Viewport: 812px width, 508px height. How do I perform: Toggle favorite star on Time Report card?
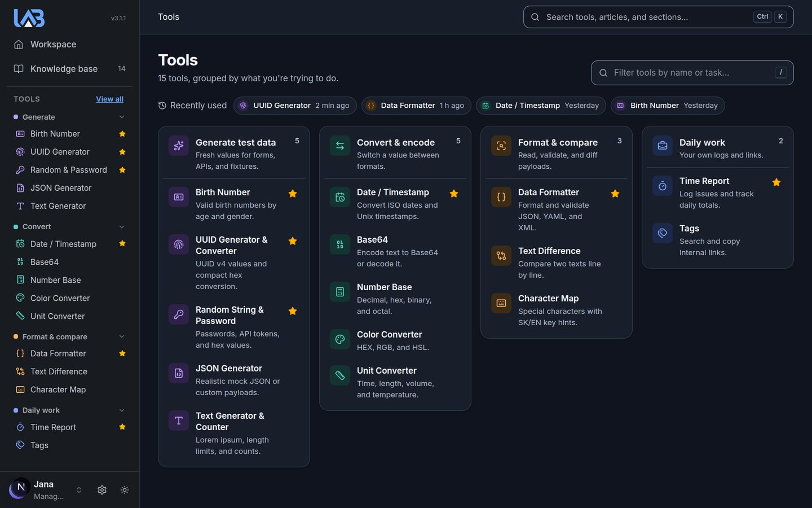pos(776,182)
